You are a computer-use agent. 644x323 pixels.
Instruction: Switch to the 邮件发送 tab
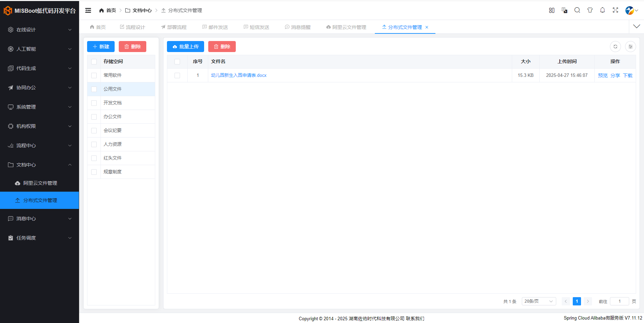[215, 27]
